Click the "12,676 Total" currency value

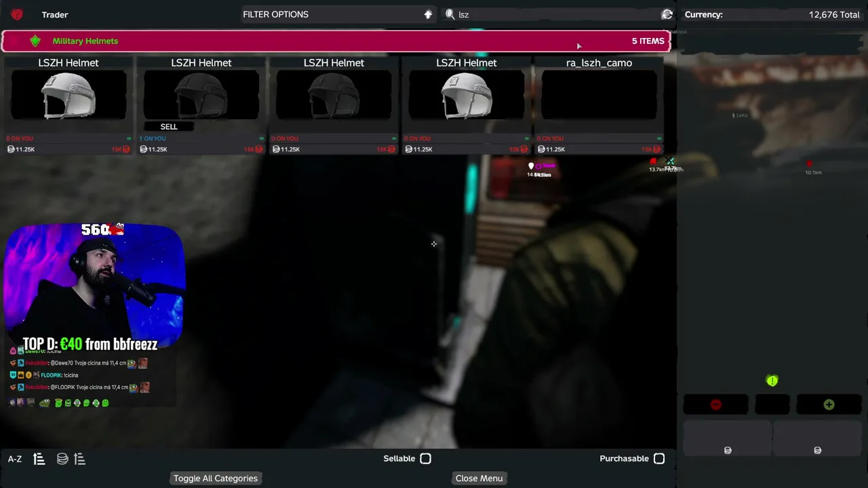click(x=834, y=14)
